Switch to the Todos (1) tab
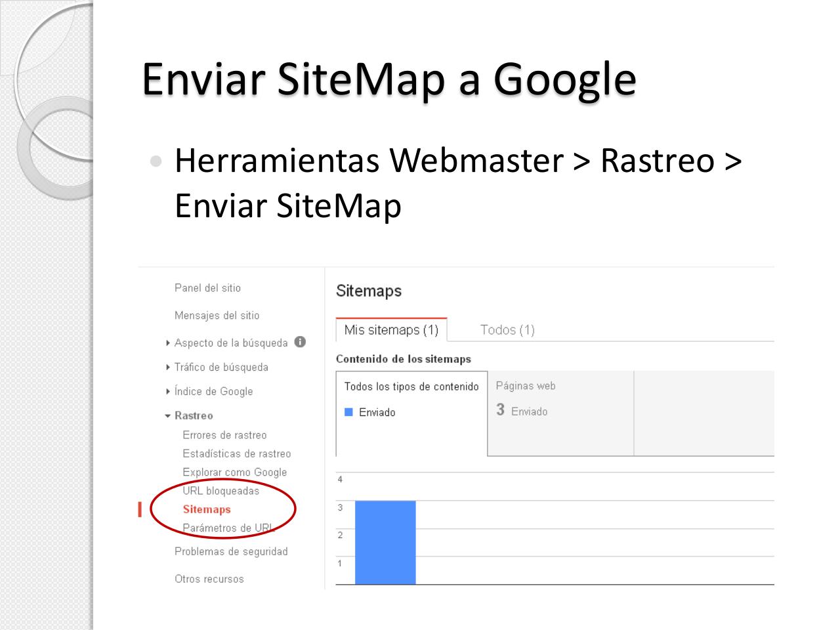 (x=507, y=330)
